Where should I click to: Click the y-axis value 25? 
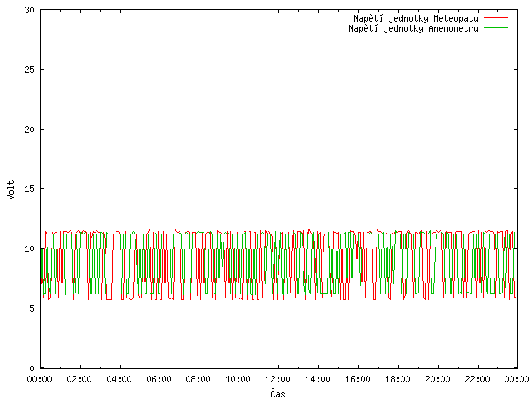[30, 70]
